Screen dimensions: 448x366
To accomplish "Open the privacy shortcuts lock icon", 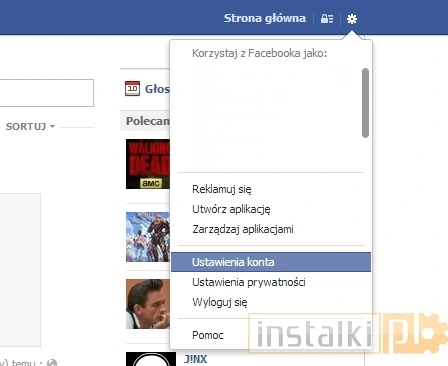I will 327,19.
